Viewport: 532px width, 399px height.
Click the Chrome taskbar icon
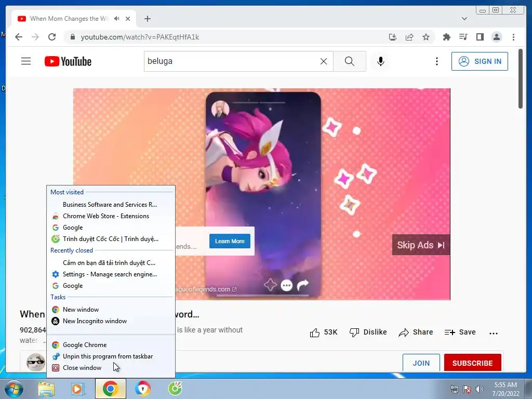[x=111, y=389]
